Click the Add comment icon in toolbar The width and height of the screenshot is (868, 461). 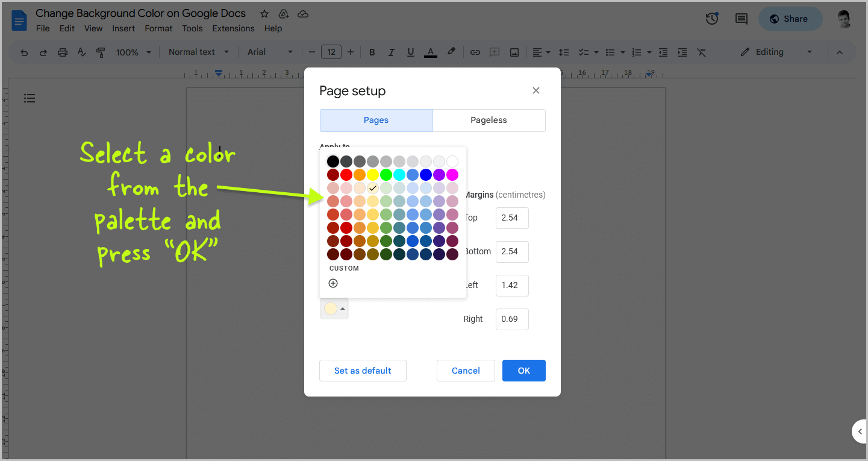[x=495, y=52]
